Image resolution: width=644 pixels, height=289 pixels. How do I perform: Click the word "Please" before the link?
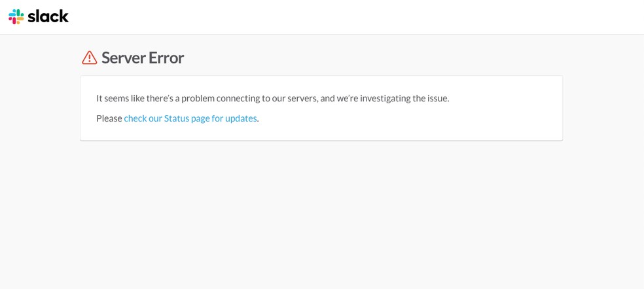109,118
